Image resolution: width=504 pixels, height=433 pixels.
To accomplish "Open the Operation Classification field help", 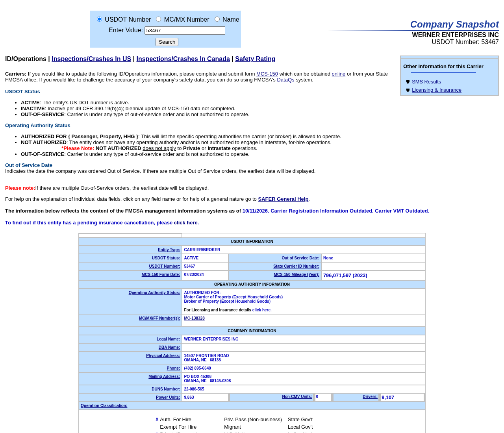I will coord(104,406).
